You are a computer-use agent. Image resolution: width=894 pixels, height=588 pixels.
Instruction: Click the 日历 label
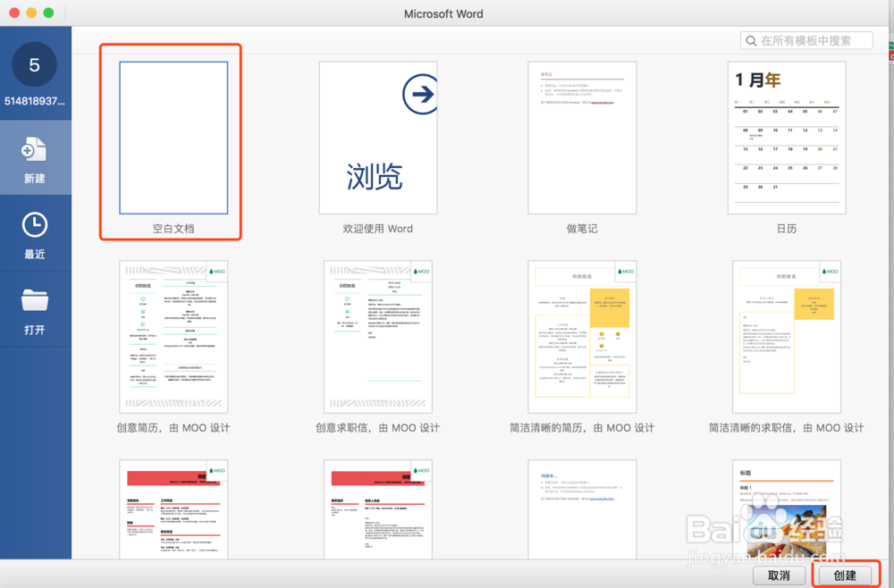[787, 229]
